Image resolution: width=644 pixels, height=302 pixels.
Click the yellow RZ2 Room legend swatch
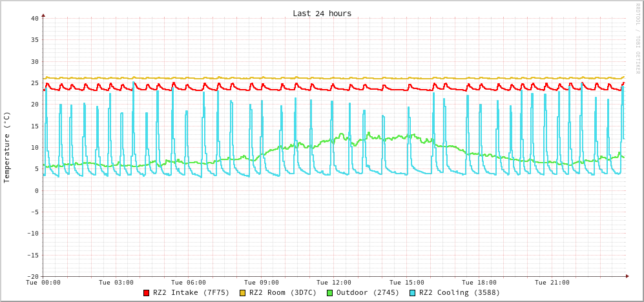pos(243,293)
